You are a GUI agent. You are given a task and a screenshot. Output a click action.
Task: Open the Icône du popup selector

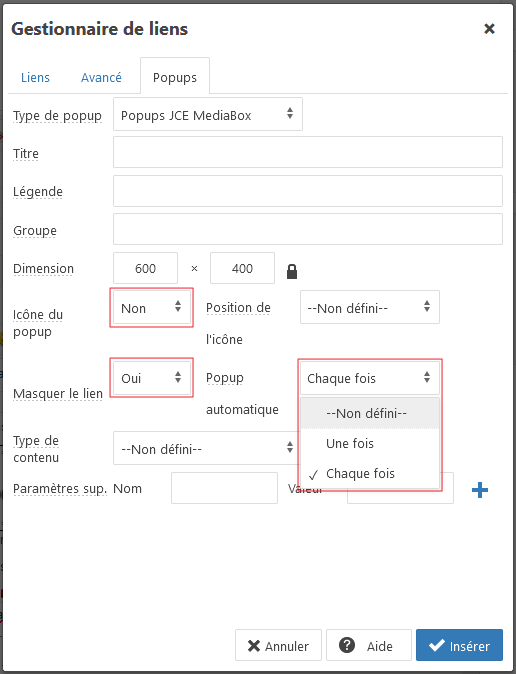[151, 308]
